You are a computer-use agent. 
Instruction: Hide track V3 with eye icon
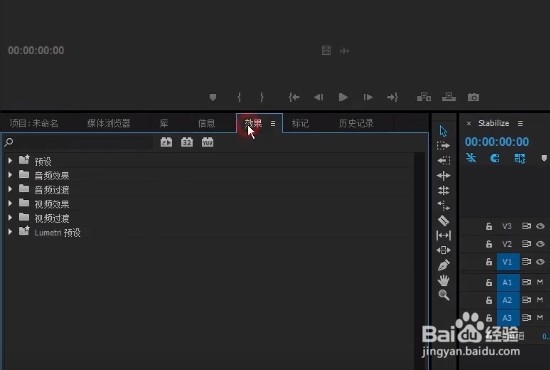tap(540, 226)
